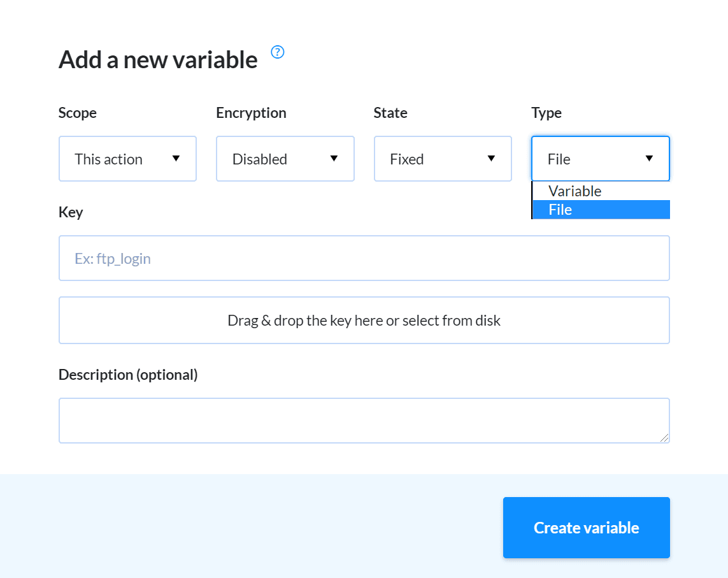Click the drag & drop key upload area
728x578 pixels.
tap(364, 320)
